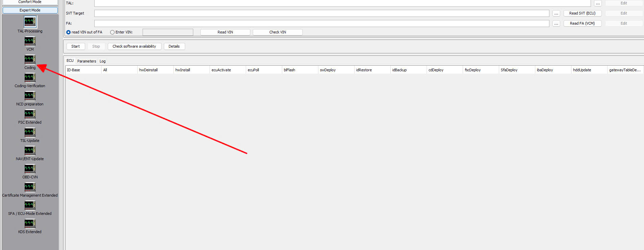644x250 pixels.
Task: Click into the SVT Target input field
Action: [x=321, y=14]
